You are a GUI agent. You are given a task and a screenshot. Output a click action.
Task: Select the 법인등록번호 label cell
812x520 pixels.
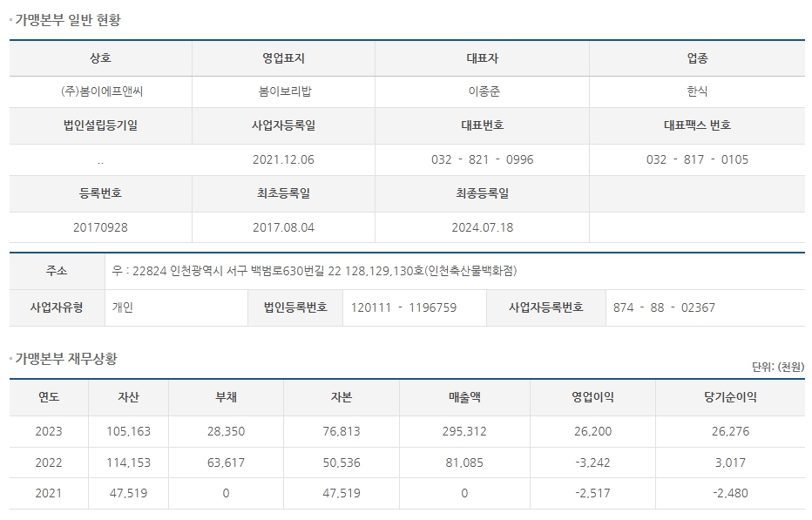pyautogui.click(x=295, y=307)
